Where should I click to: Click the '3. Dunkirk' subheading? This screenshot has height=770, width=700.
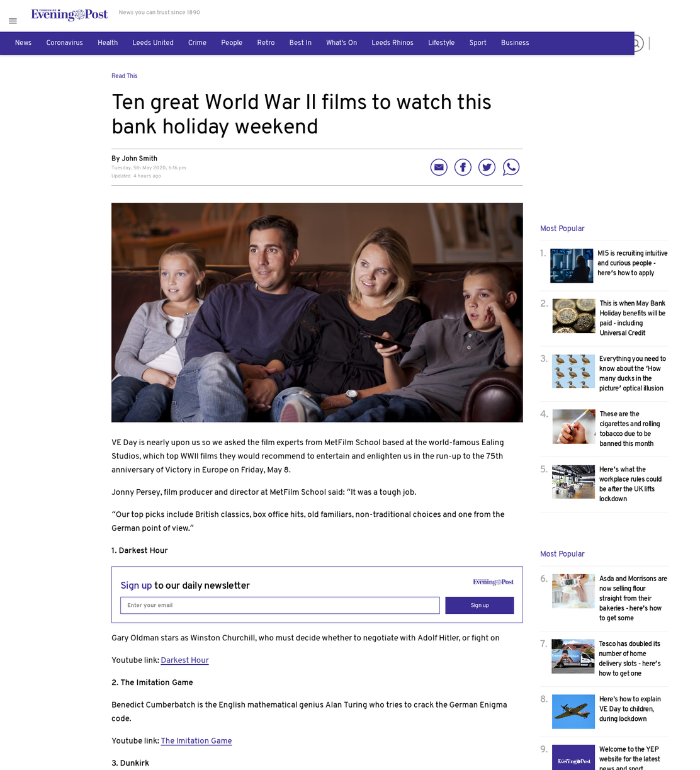tap(130, 763)
